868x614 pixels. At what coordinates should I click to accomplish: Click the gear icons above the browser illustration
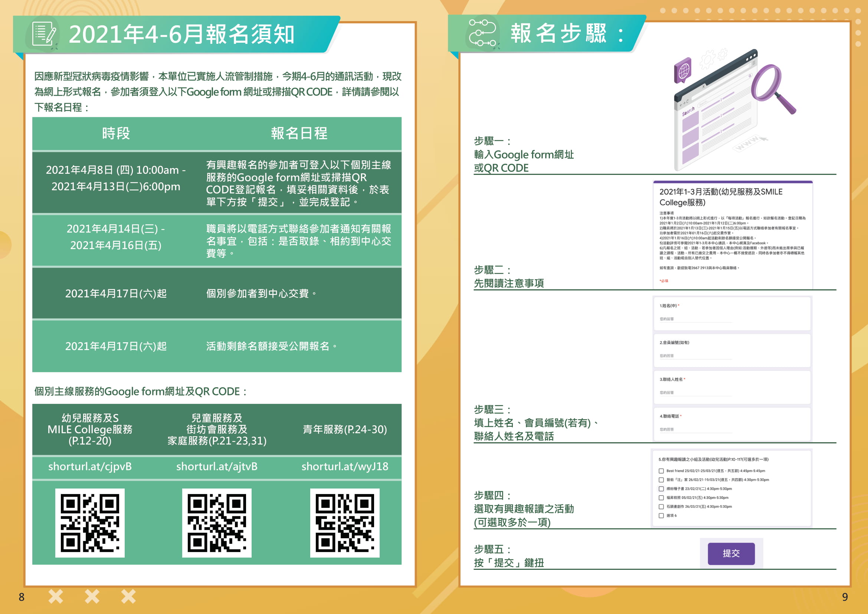pos(713,59)
